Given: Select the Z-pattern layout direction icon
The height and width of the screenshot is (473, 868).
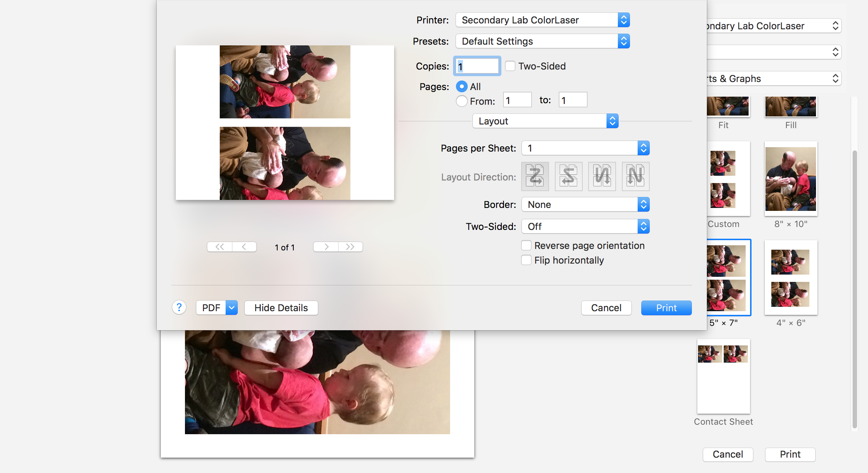Looking at the screenshot, I should 535,176.
